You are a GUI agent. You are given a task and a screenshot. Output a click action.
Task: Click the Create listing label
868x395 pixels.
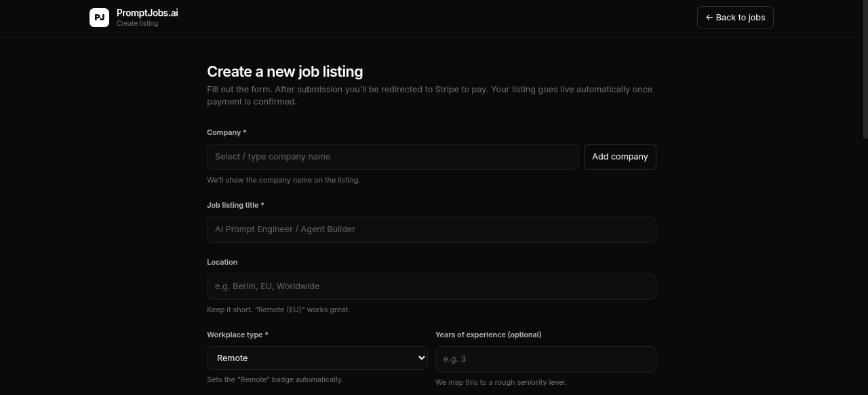[x=137, y=23]
